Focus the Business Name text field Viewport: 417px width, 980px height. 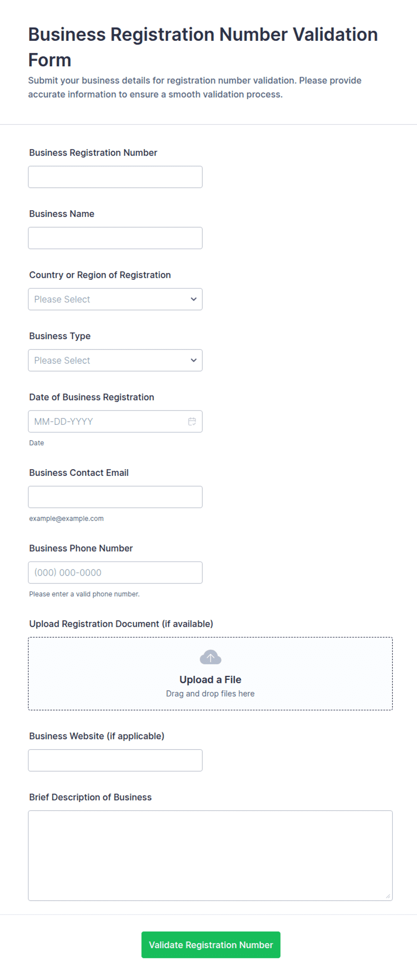pyautogui.click(x=115, y=238)
